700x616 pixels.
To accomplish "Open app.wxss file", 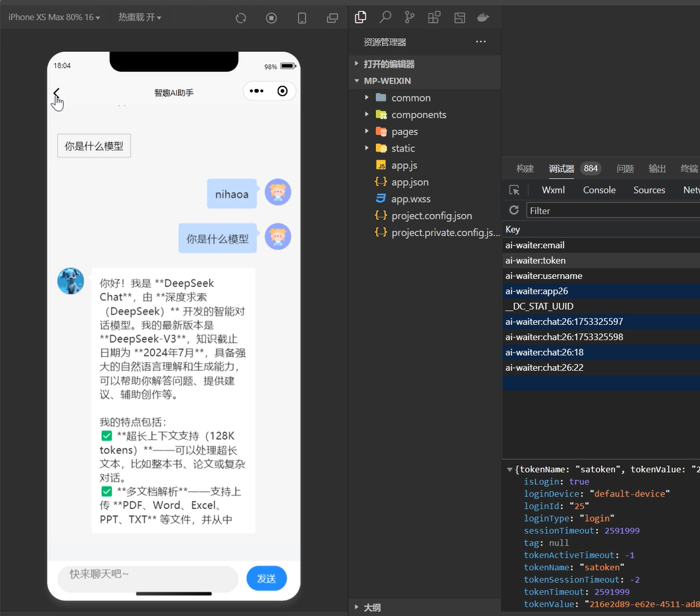I will point(410,199).
